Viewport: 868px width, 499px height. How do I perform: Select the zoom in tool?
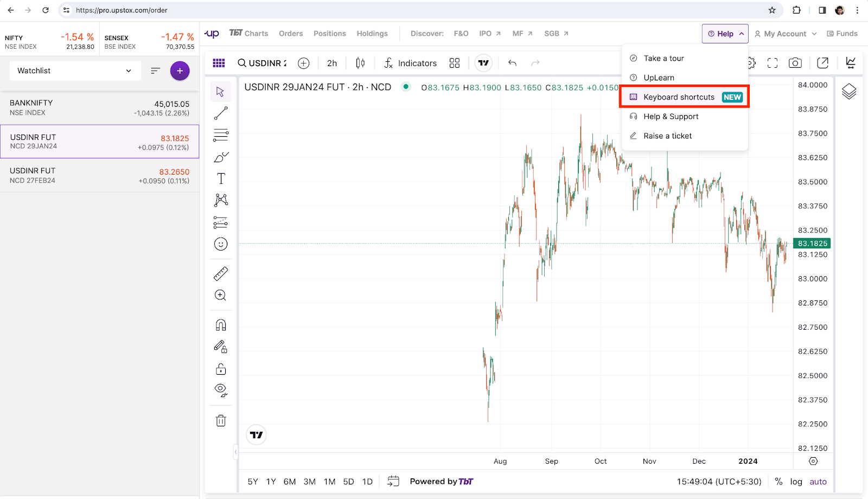pos(221,295)
